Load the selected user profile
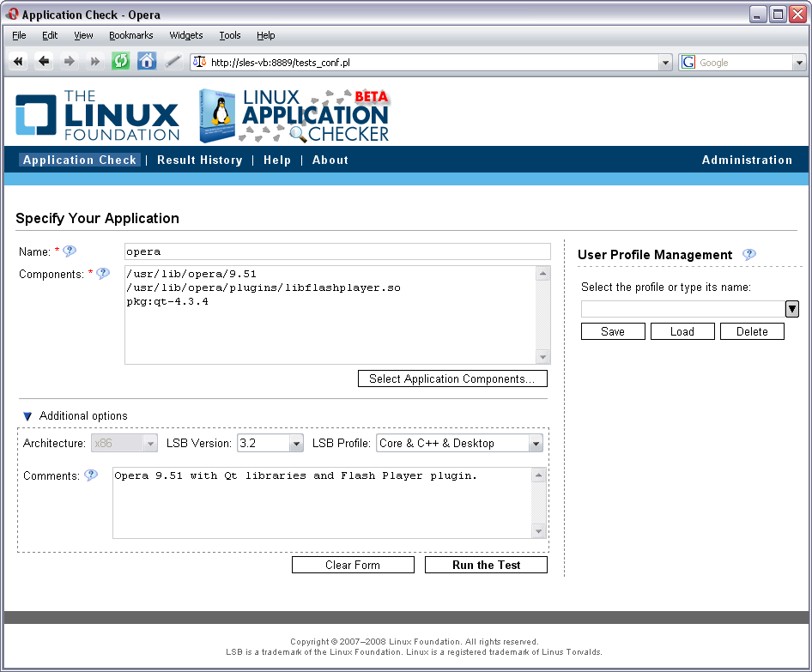Viewport: 812px width, 672px height. click(x=682, y=331)
